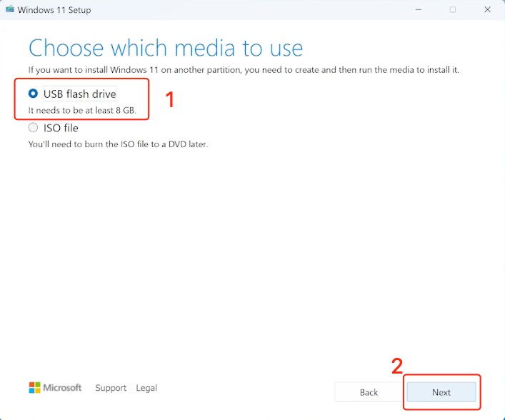Image resolution: width=505 pixels, height=420 pixels.
Task: Click the Microsoft four-color logo
Action: (34, 388)
